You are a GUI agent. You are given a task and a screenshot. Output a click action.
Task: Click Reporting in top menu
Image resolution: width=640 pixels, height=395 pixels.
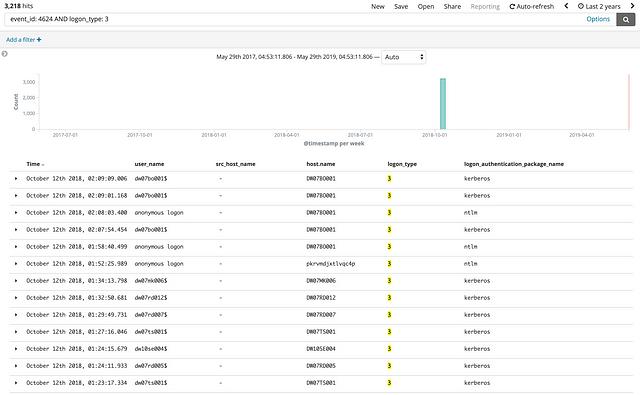(x=485, y=7)
